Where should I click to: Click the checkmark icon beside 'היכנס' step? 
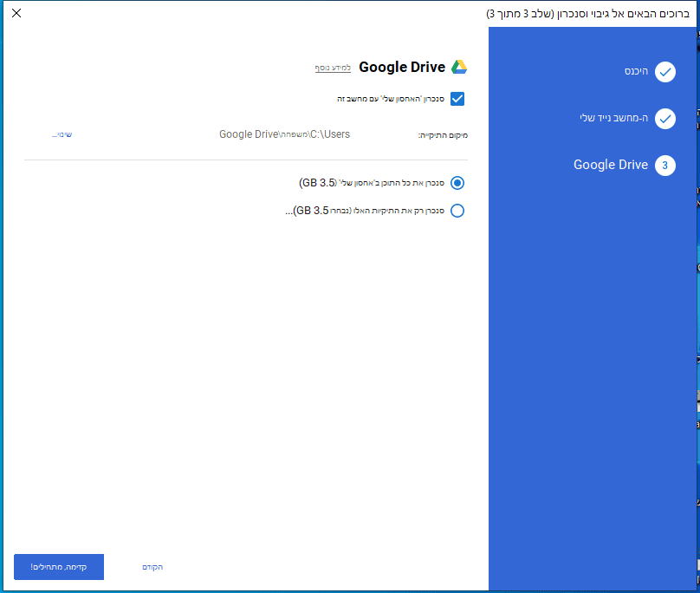pyautogui.click(x=665, y=72)
